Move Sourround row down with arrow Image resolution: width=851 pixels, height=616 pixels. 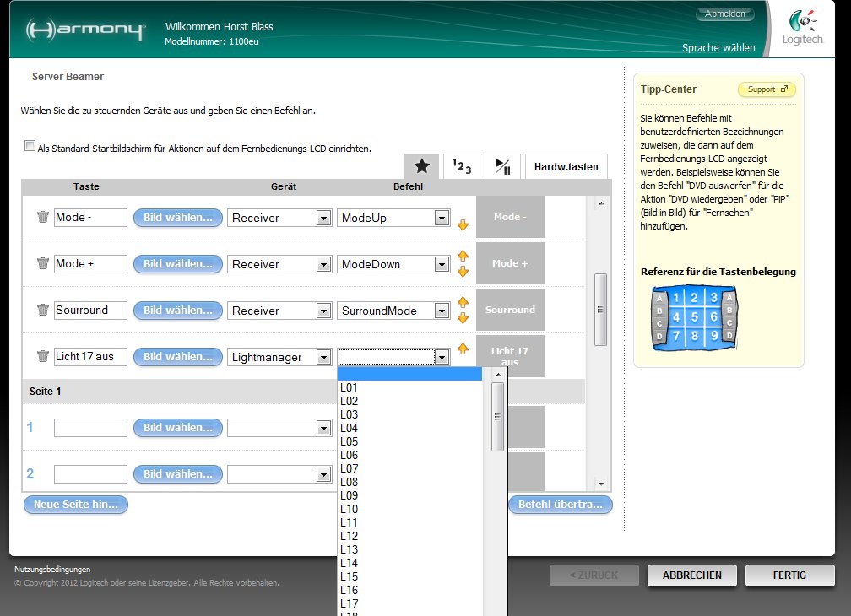463,318
